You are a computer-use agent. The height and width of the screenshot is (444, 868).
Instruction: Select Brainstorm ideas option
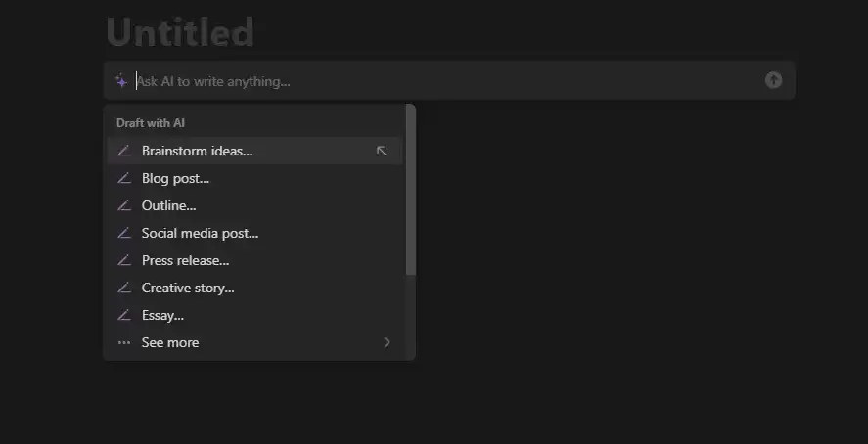coord(255,151)
